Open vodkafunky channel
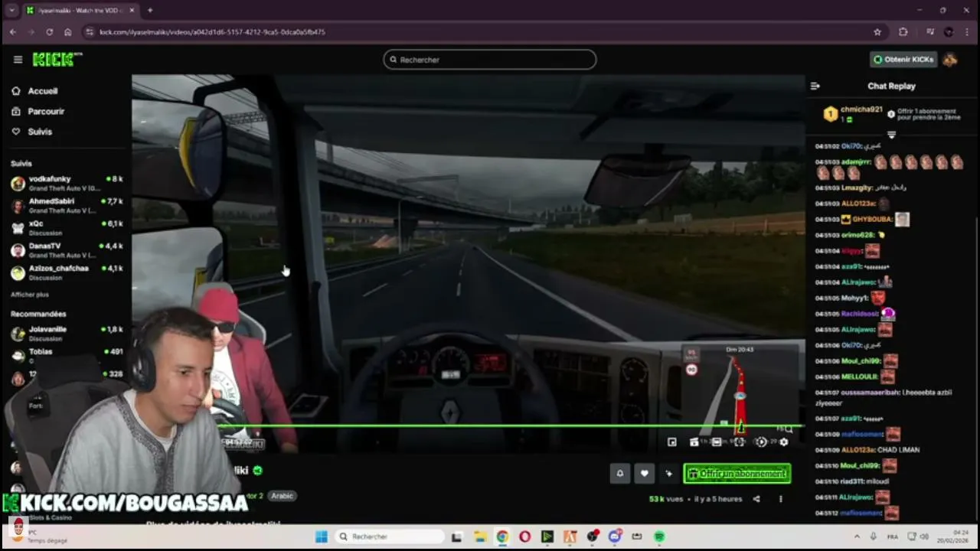The image size is (980, 551). (x=67, y=184)
